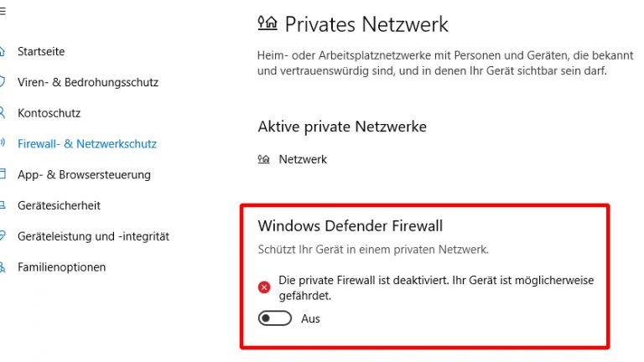Open the hamburger navigation menu
This screenshot has height=362, width=644.
point(3,10)
